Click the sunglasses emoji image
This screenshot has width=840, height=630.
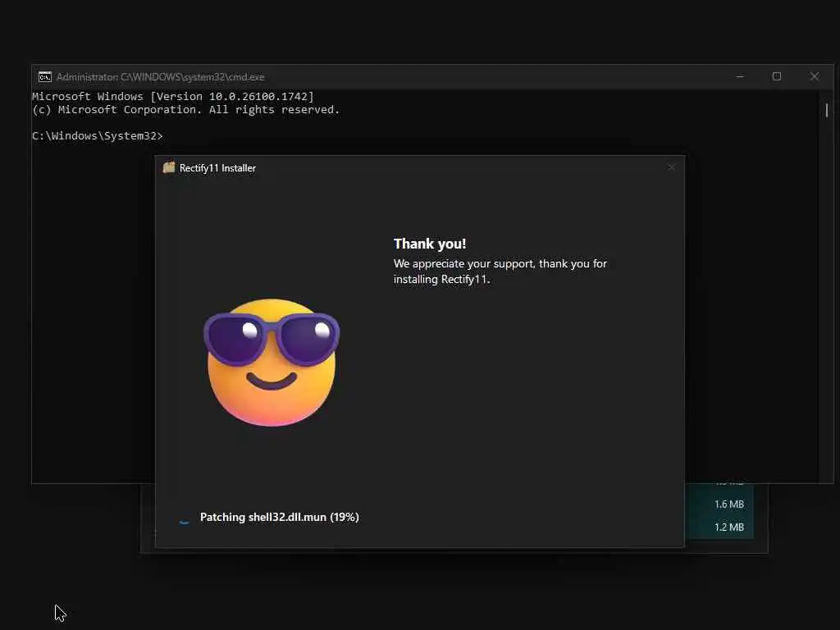(x=272, y=362)
